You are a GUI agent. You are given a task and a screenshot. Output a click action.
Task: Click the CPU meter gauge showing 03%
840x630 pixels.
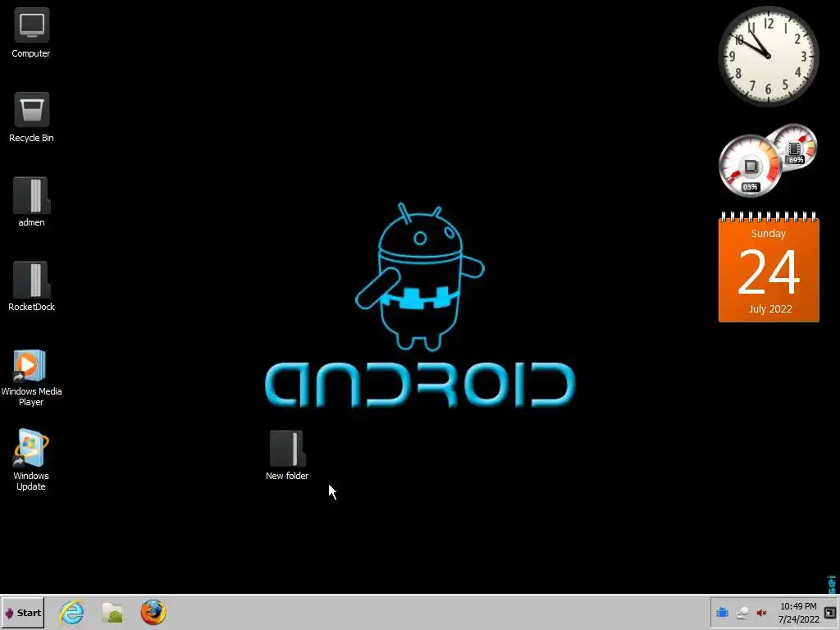[x=750, y=166]
